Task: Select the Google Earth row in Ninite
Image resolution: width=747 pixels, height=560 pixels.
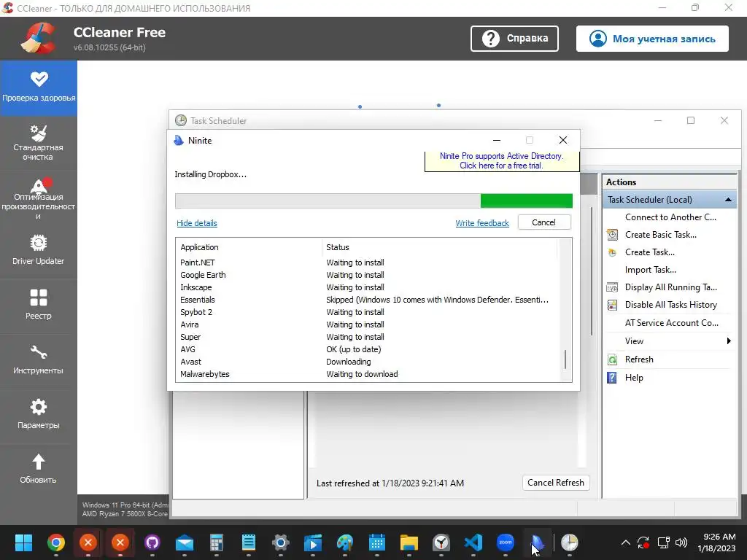Action: 367,275
